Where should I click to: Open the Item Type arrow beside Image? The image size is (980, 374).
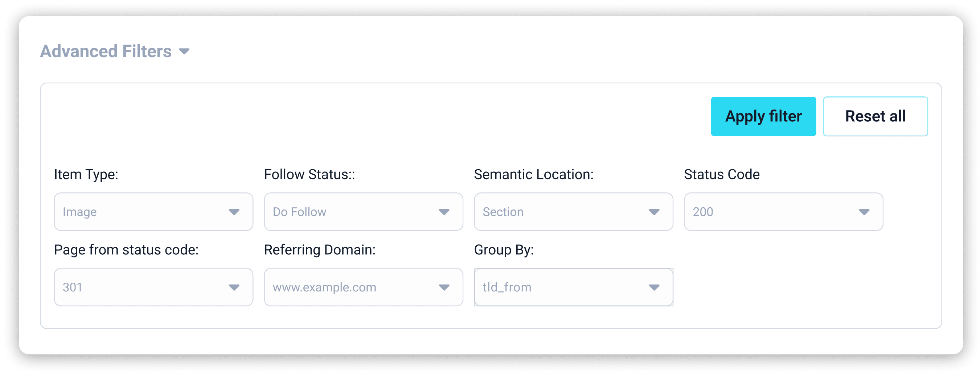point(234,212)
